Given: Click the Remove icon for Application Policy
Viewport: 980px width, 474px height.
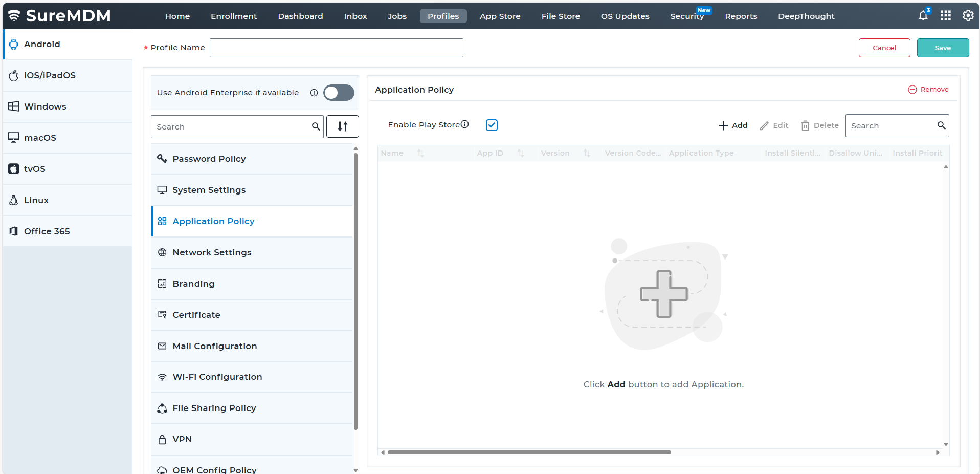Looking at the screenshot, I should [912, 90].
